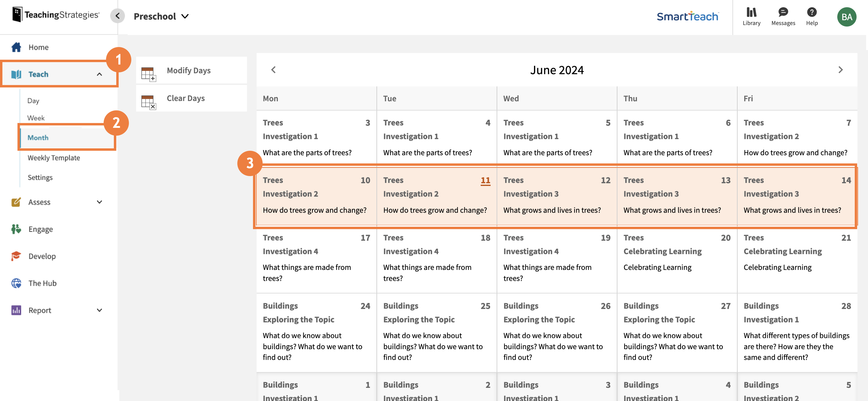The height and width of the screenshot is (401, 868).
Task: Click the Help question mark icon
Action: point(812,14)
